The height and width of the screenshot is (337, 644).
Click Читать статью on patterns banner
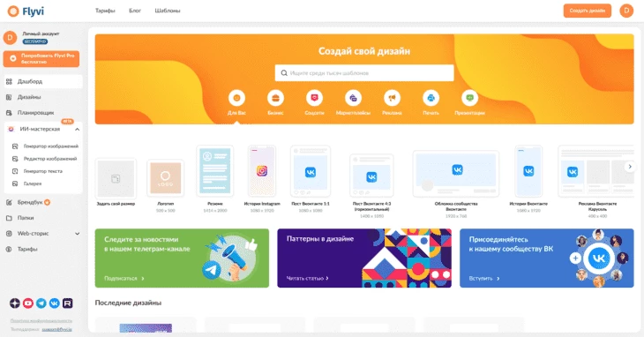(x=307, y=278)
